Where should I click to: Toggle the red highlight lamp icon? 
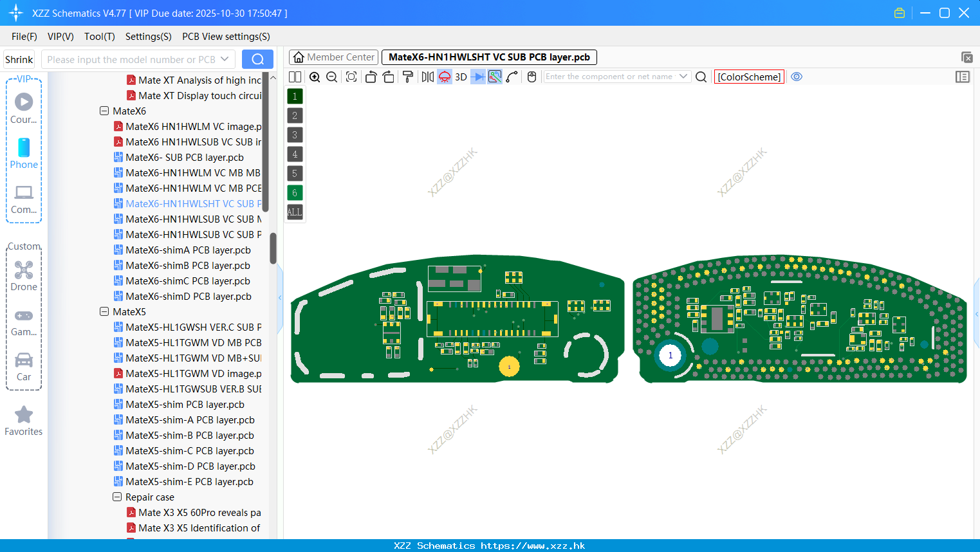click(x=445, y=77)
